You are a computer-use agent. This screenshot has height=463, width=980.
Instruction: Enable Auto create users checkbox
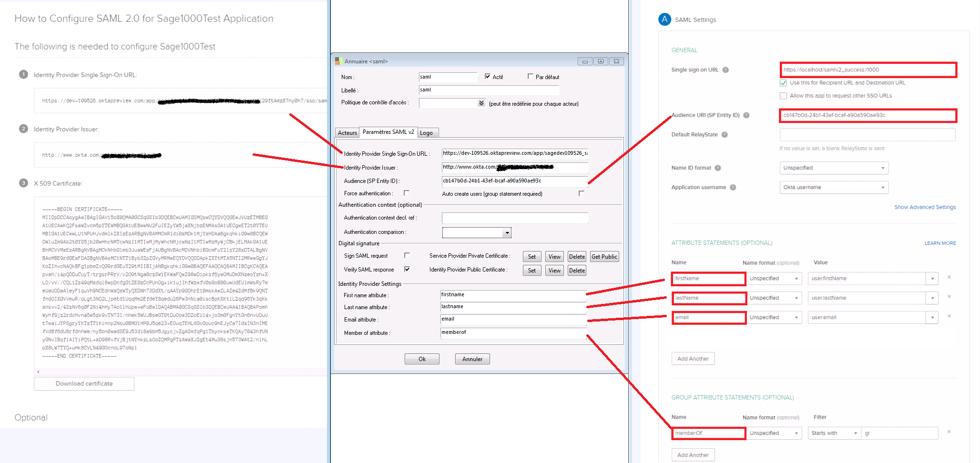pyautogui.click(x=582, y=193)
